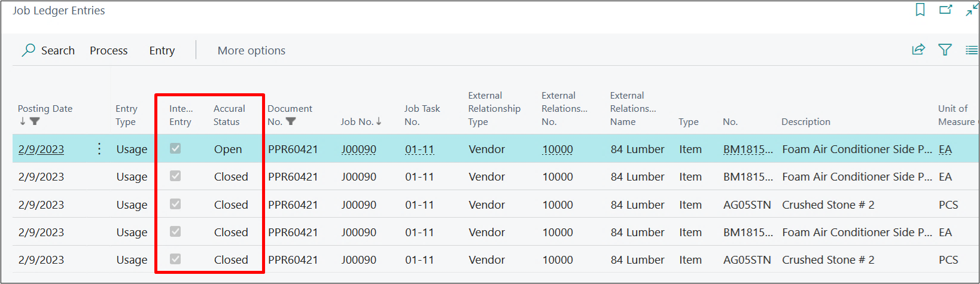Image resolution: width=980 pixels, height=284 pixels.
Task: Click More options in the action bar
Action: tap(251, 51)
